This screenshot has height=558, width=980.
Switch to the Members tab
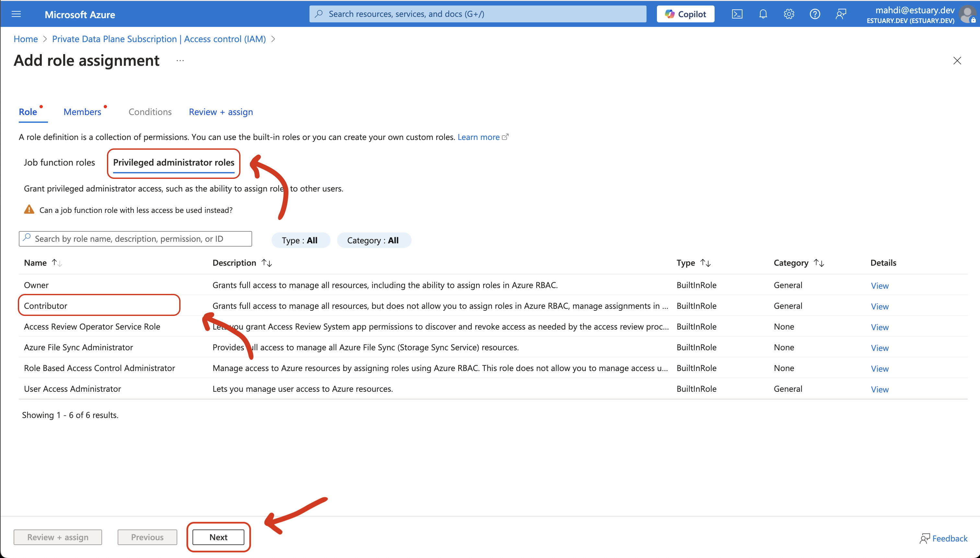click(82, 112)
